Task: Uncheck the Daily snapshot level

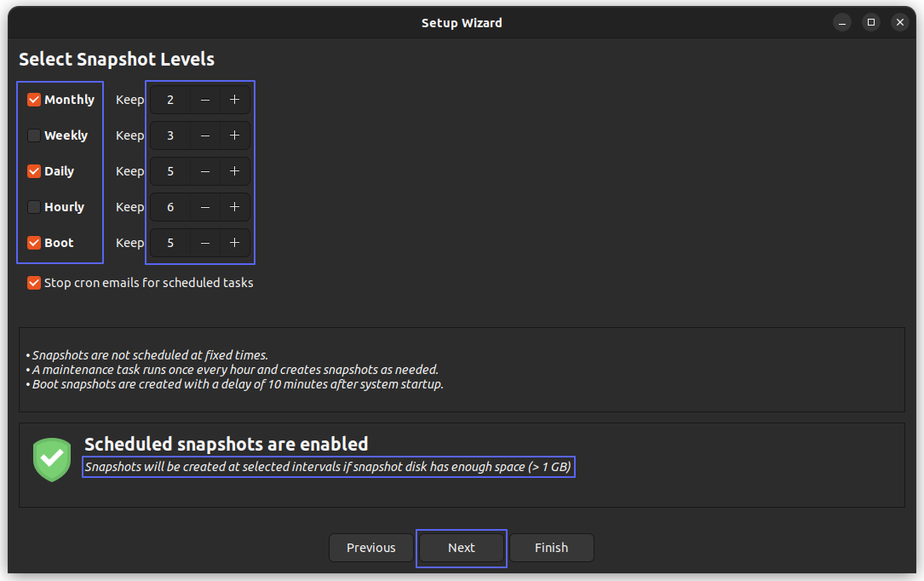Action: [33, 171]
